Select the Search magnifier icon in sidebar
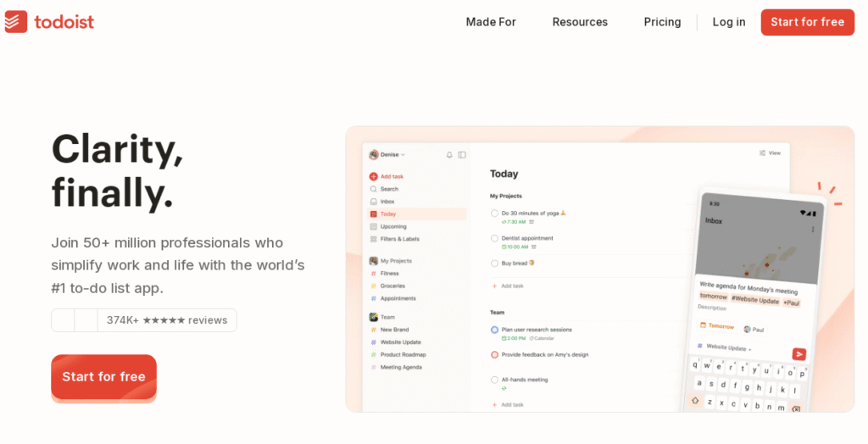868x444 pixels. tap(373, 189)
